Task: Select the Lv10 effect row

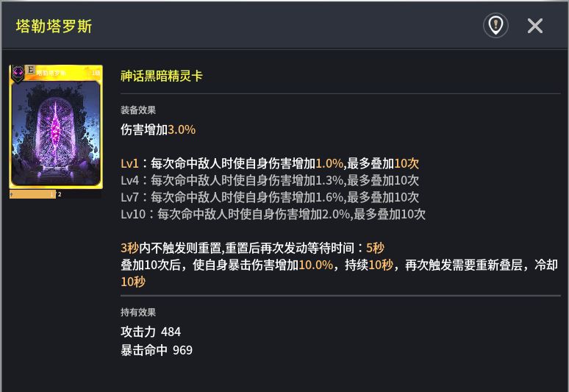Action: (273, 214)
